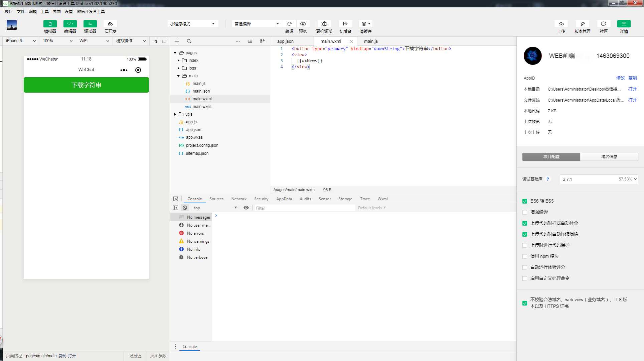Viewport: 644px width, 361px height.
Task: Expand the utils folder
Action: (x=175, y=114)
